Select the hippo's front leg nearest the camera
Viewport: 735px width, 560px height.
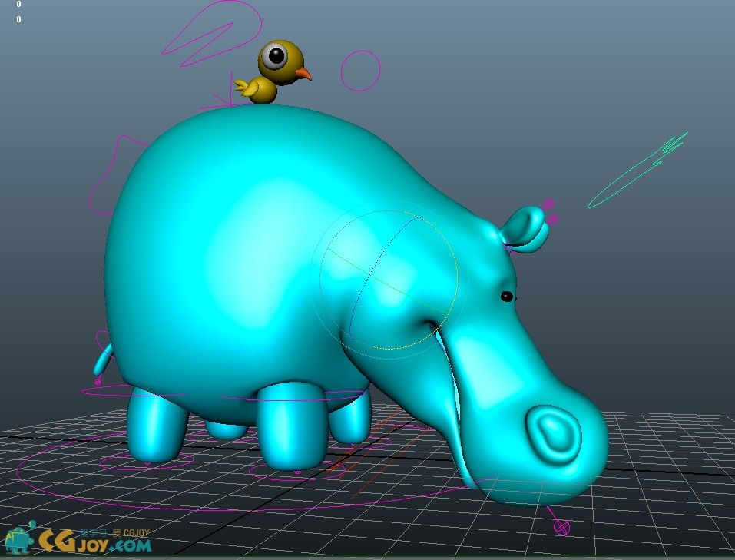(x=291, y=425)
